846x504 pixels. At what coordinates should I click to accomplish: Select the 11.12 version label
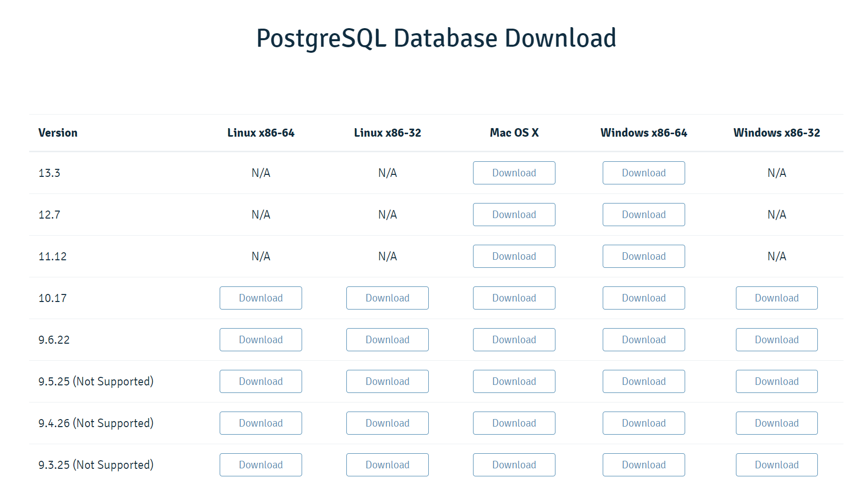point(52,256)
